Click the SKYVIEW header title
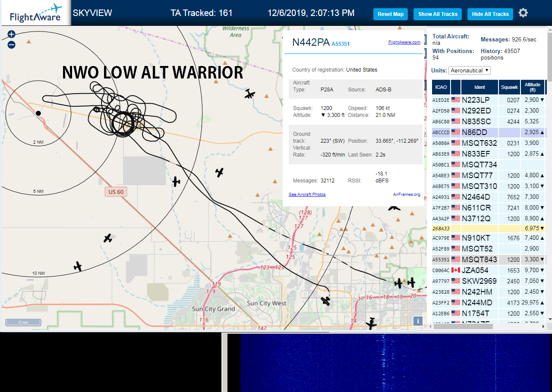This screenshot has height=392, width=552. [x=92, y=13]
